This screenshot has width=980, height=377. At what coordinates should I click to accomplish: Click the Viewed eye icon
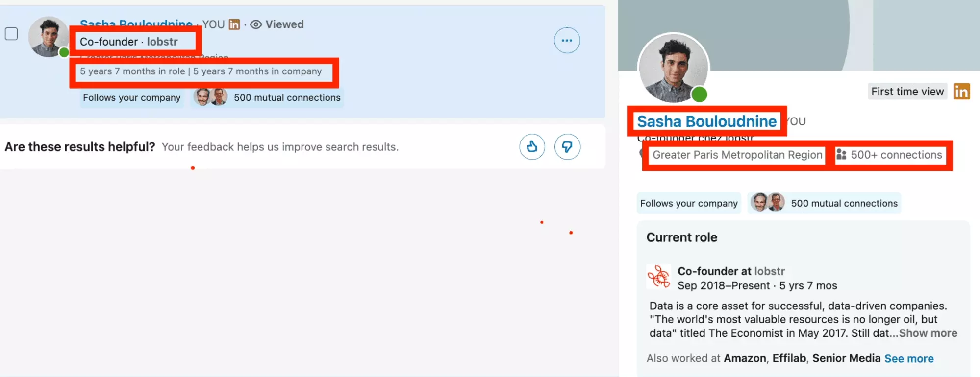point(256,24)
